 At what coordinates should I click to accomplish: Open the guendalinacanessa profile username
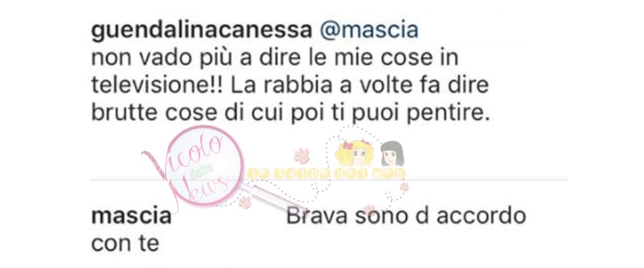coord(201,32)
